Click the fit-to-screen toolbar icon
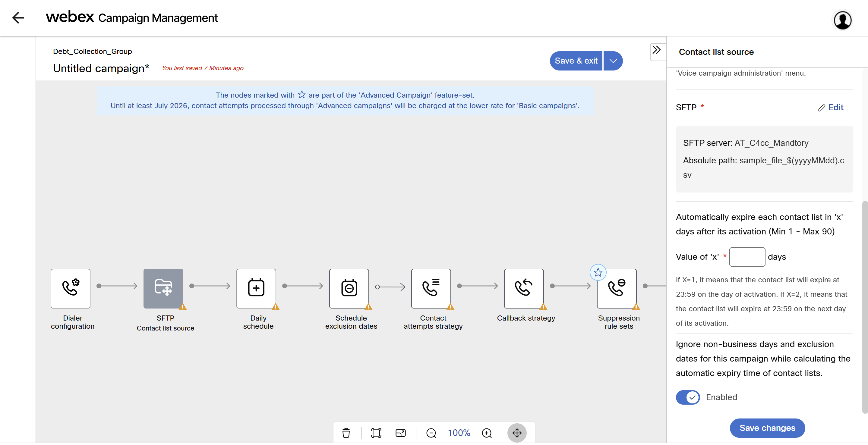868x445 pixels. click(x=376, y=433)
